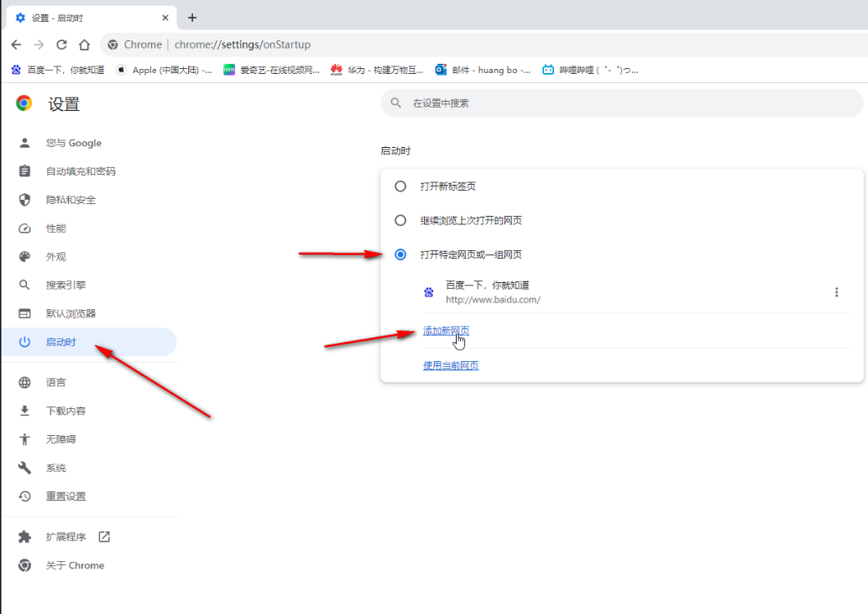Open 语言 settings section
The width and height of the screenshot is (868, 614).
(x=89, y=382)
